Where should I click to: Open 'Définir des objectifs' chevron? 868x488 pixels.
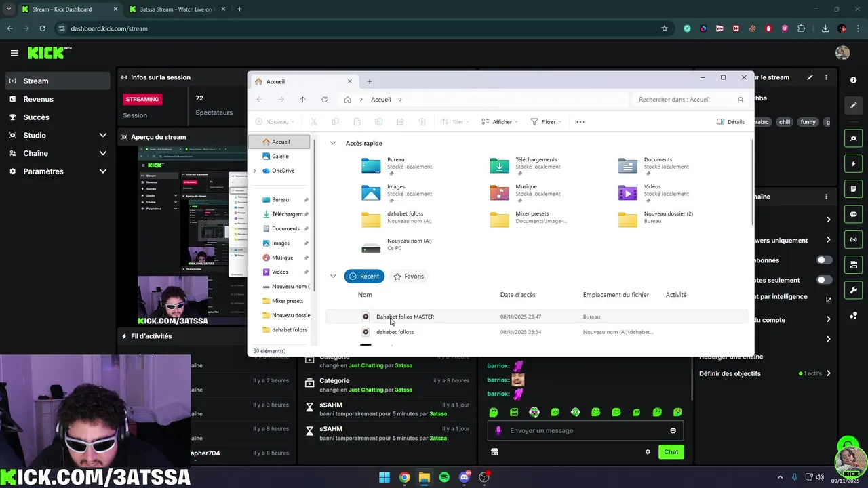(828, 373)
